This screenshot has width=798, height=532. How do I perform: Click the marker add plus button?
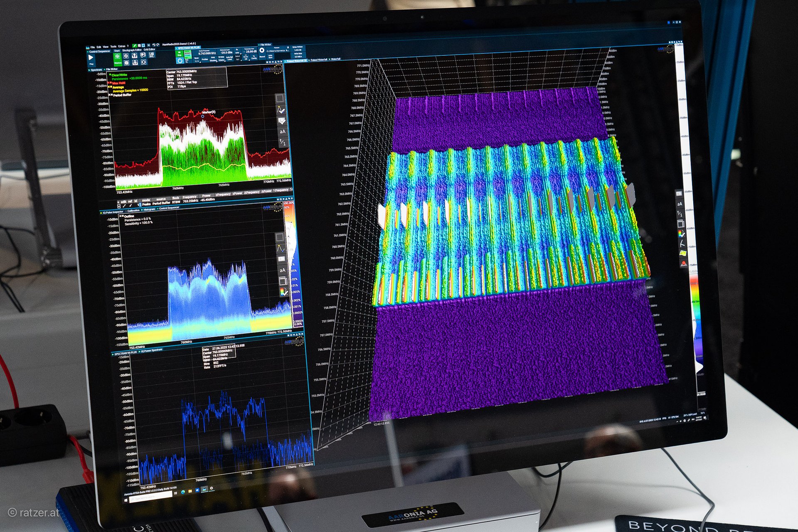(x=119, y=202)
